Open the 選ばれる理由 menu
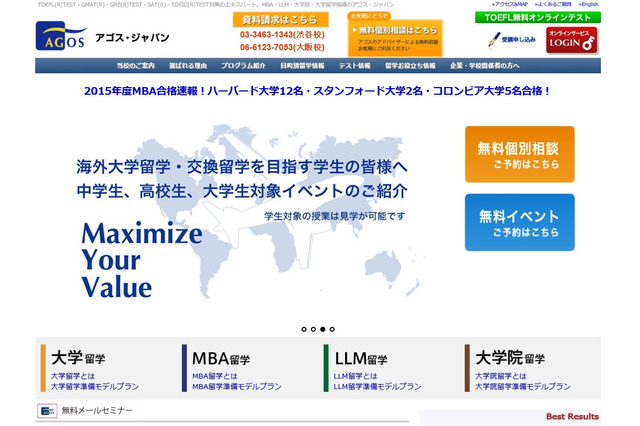Screen dimensions: 640x426 188,66
